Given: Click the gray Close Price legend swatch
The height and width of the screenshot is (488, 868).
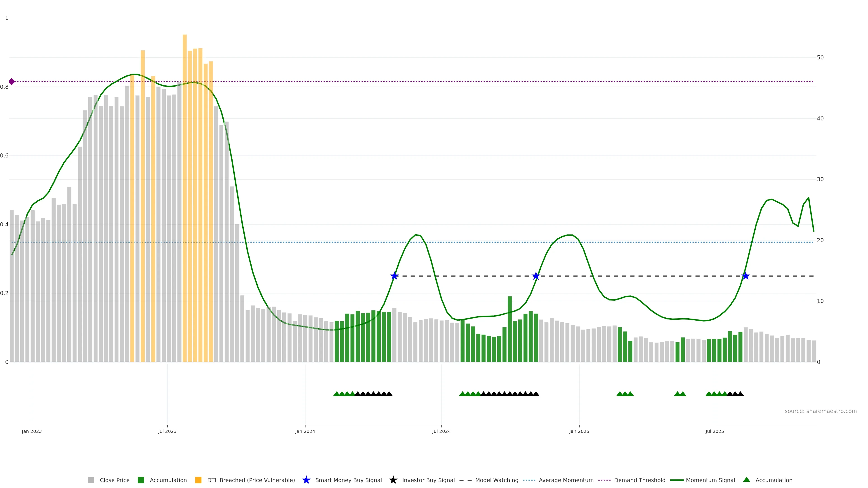Looking at the screenshot, I should coord(91,480).
